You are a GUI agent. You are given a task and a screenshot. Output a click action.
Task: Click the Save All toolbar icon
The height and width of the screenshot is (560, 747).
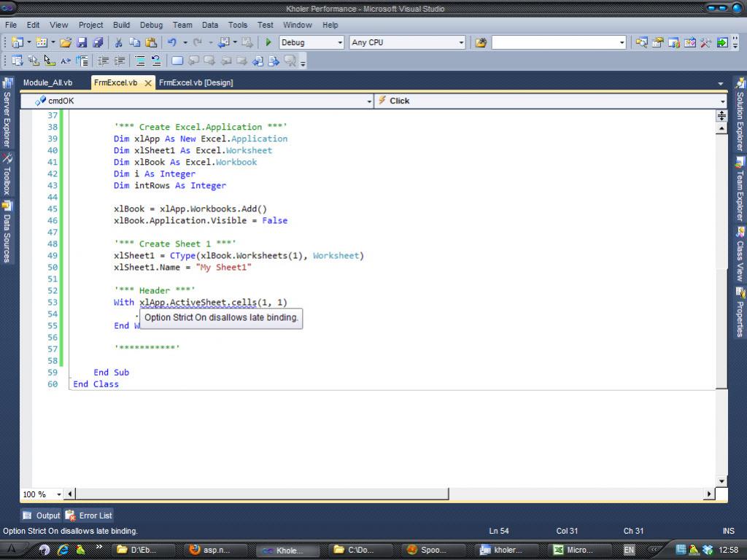97,42
